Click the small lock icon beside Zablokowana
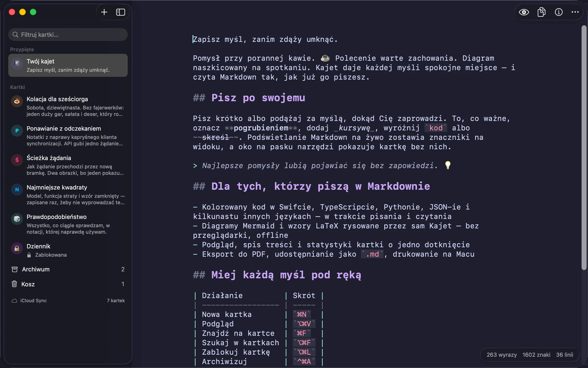This screenshot has height=368, width=588. pyautogui.click(x=29, y=255)
